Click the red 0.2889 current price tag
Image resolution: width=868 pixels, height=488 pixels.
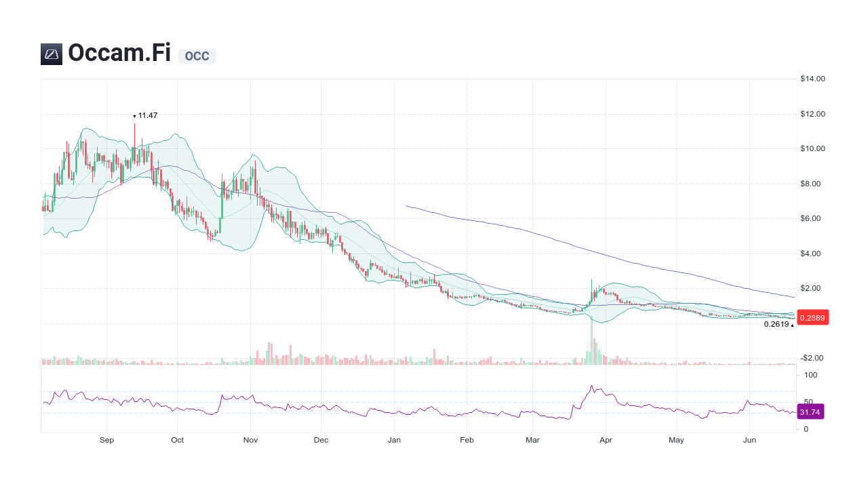(812, 317)
